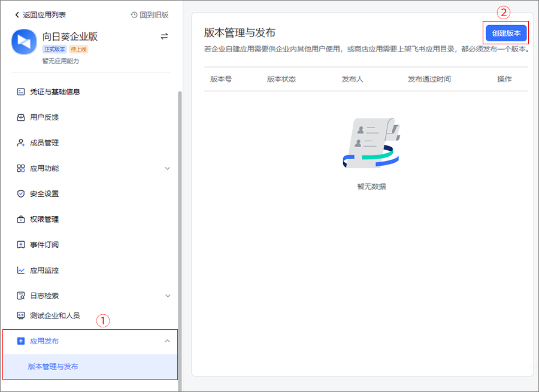This screenshot has height=392, width=539.
Task: Open 版本管理与发布 menu item
Action: 53,366
